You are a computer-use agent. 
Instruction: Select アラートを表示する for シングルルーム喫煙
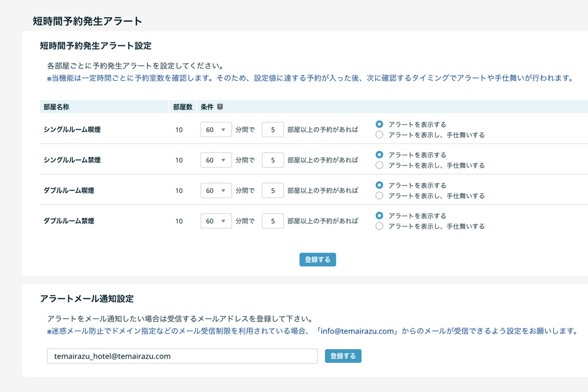[379, 124]
